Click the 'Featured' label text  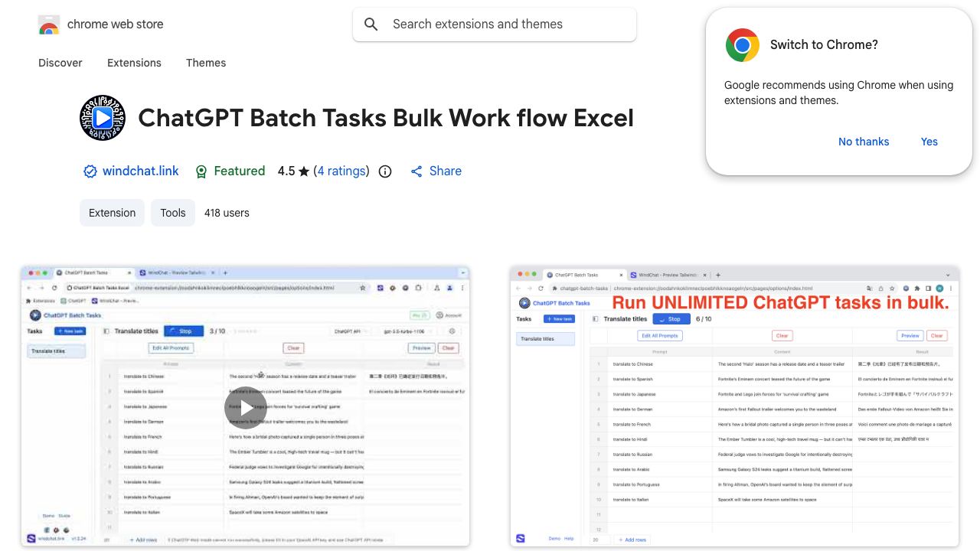(x=240, y=171)
